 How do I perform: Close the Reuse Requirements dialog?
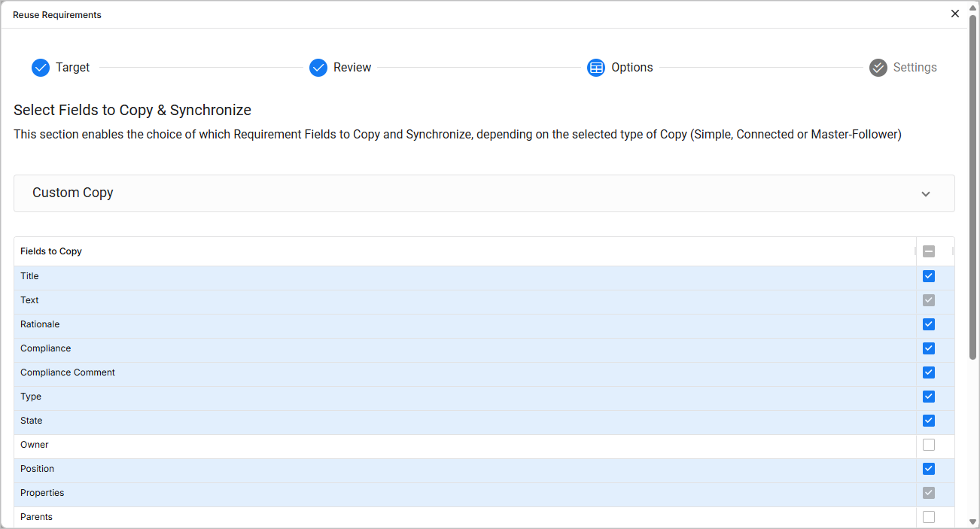955,14
